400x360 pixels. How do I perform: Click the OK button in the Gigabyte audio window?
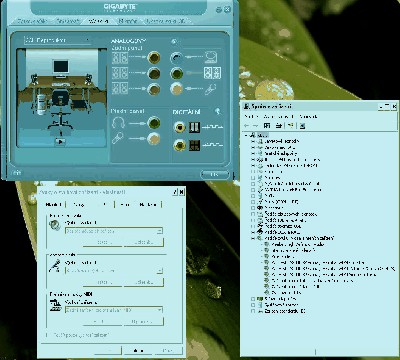[215, 174]
